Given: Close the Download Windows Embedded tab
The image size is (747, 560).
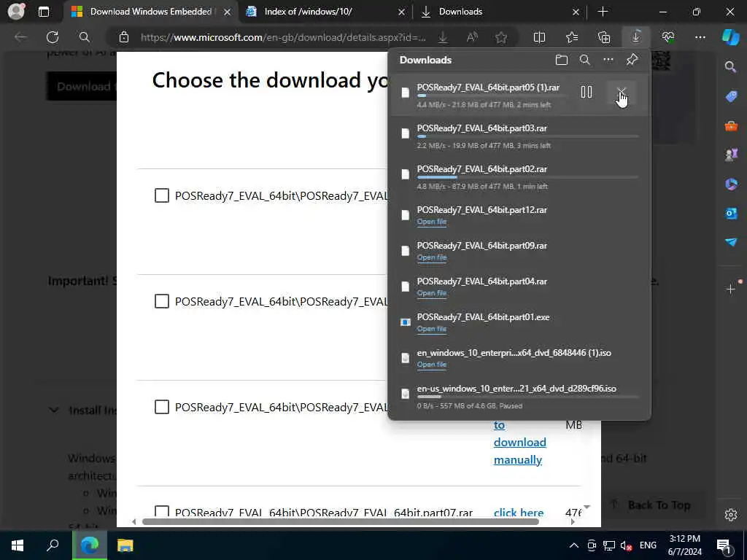Looking at the screenshot, I should (x=228, y=12).
